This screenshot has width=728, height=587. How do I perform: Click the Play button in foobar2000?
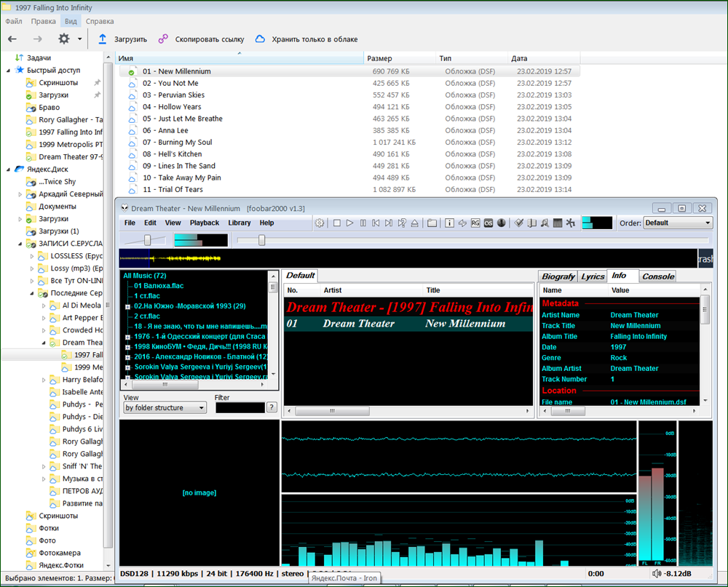[350, 223]
